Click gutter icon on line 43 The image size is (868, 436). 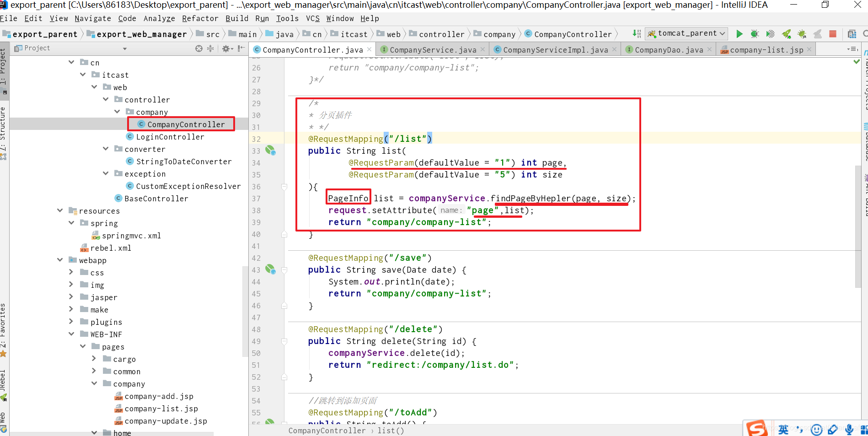click(270, 269)
